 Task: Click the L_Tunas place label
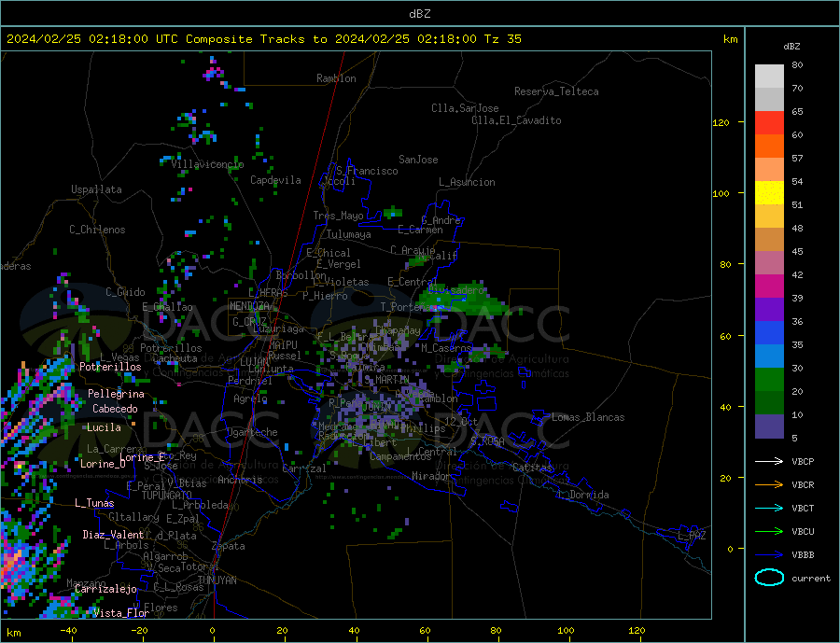[94, 503]
